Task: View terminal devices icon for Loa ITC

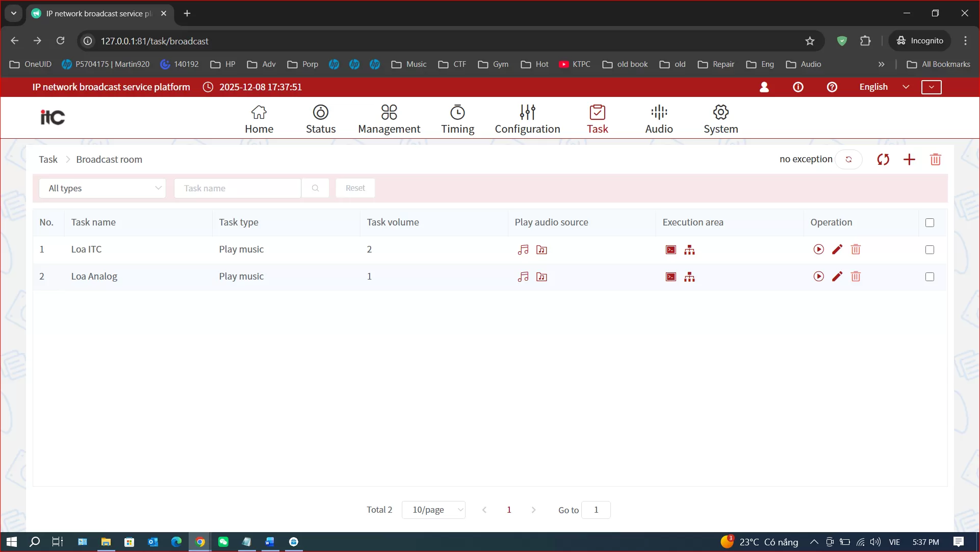Action: click(671, 249)
